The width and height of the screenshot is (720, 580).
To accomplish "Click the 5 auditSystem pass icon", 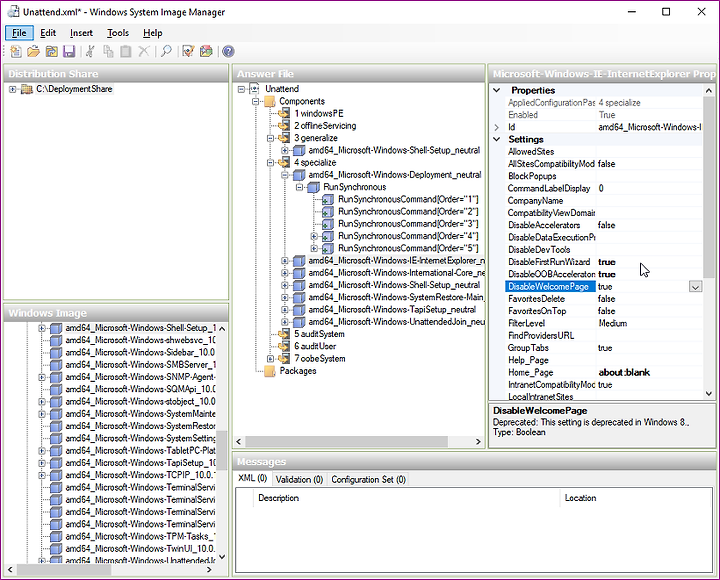I will pyautogui.click(x=284, y=334).
